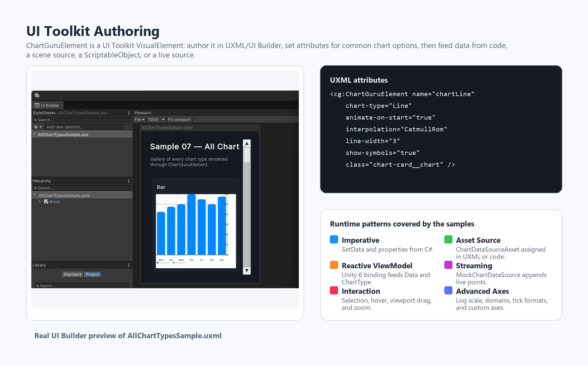The width and height of the screenshot is (588, 366).
Task: Click the viewport scrollbar up arrow
Action: [x=247, y=143]
